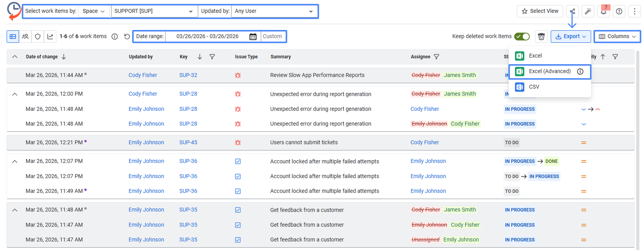Open the Columns dropdown
Viewport: 644px width, 250px height.
(x=617, y=37)
